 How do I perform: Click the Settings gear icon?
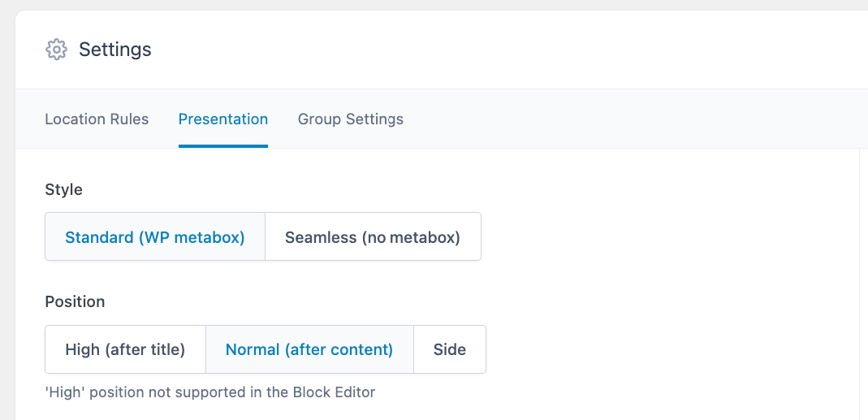point(56,50)
